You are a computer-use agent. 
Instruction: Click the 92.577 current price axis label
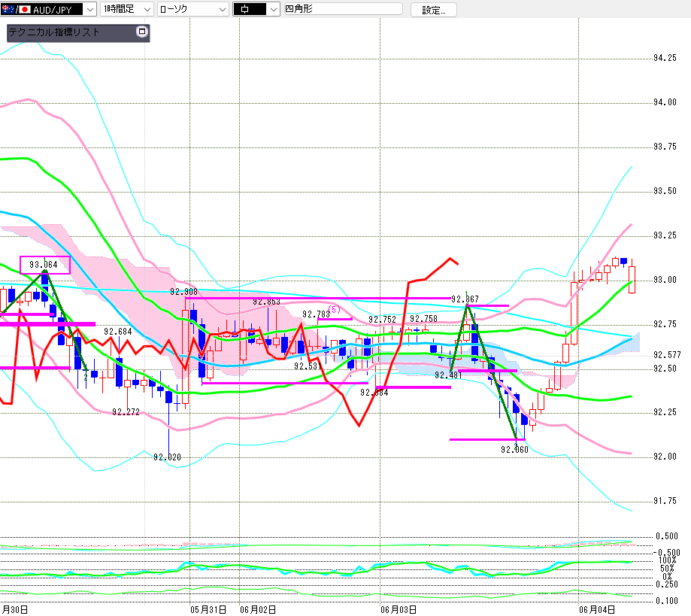(667, 354)
